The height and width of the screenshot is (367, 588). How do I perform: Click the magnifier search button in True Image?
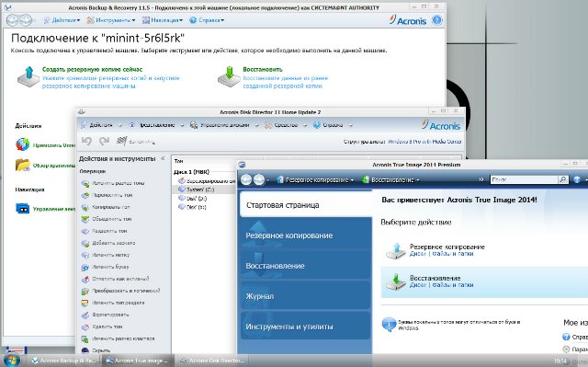(x=563, y=179)
